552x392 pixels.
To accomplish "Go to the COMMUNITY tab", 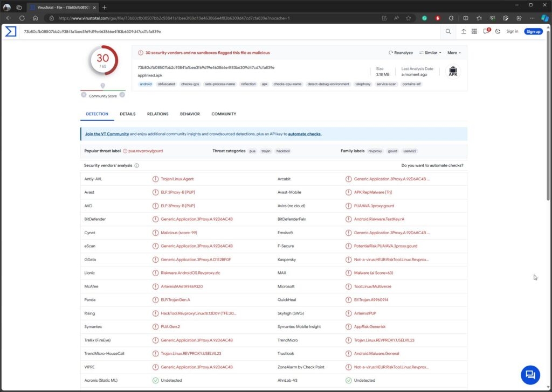I will point(224,114).
